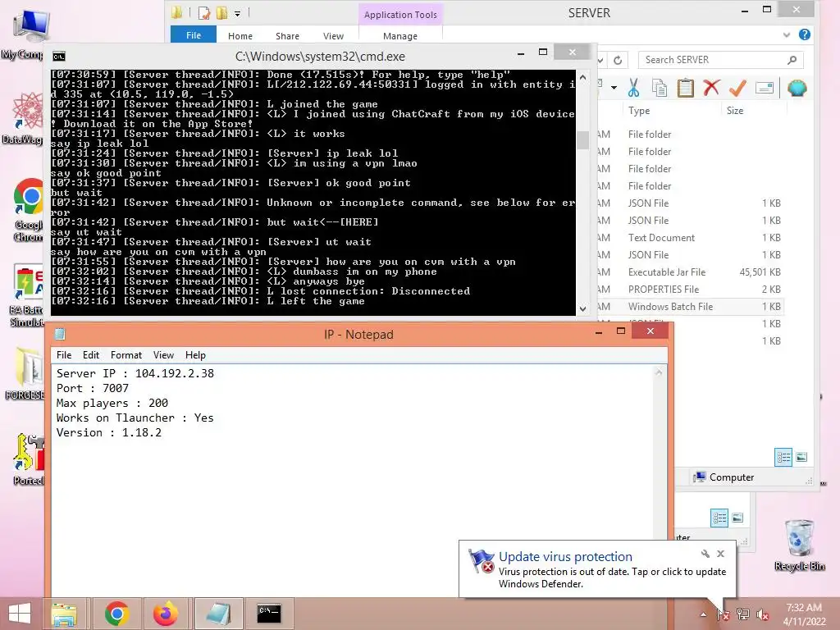Open notification options wrench icon
Image resolution: width=840 pixels, height=630 pixels.
tap(705, 554)
